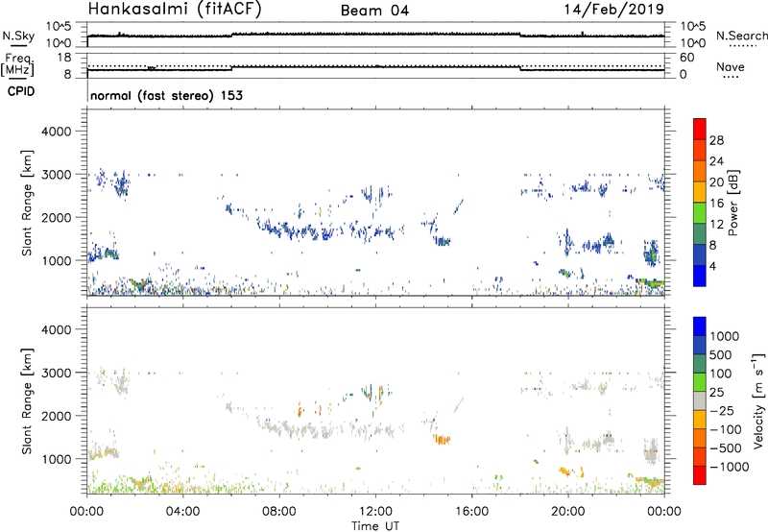Click the 'Freq. [MHz]' axis label
Image resolution: width=768 pixels, height=532 pixels.
[x=18, y=65]
